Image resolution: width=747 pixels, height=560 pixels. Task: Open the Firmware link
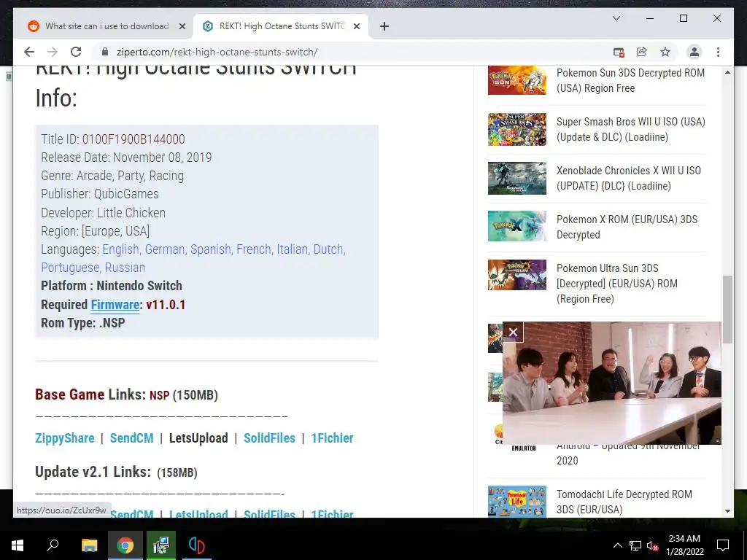pyautogui.click(x=115, y=305)
